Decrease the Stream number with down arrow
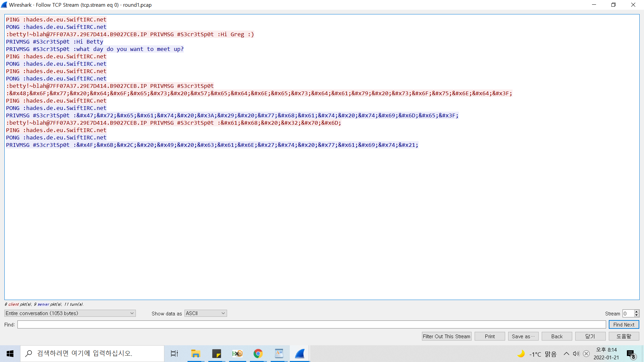The height and width of the screenshot is (362, 644). pyautogui.click(x=636, y=315)
